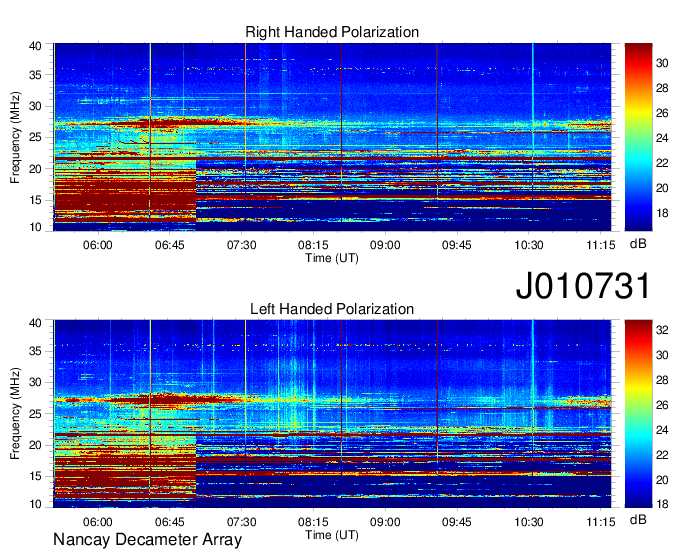This screenshot has height=552, width=680.
Task: Click the 25 MHz tick of Right Handed plot
Action: [x=35, y=137]
